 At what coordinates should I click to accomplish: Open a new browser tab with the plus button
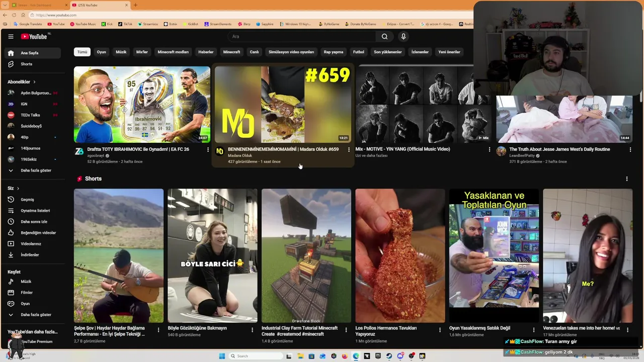tap(135, 5)
